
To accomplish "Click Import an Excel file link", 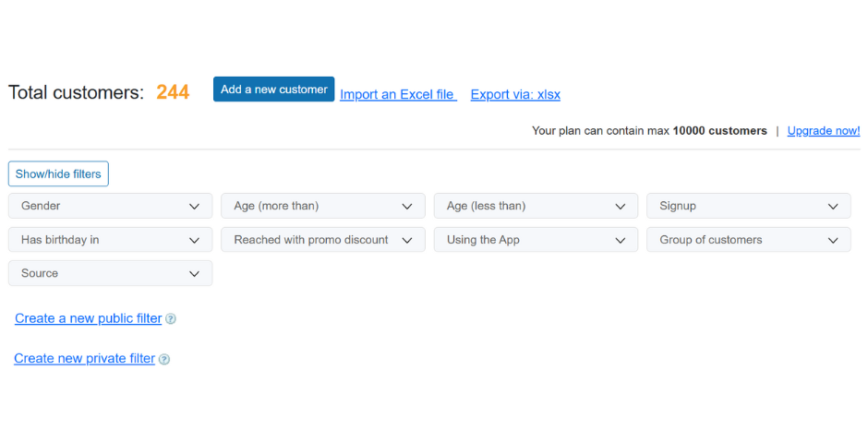I will tap(398, 94).
